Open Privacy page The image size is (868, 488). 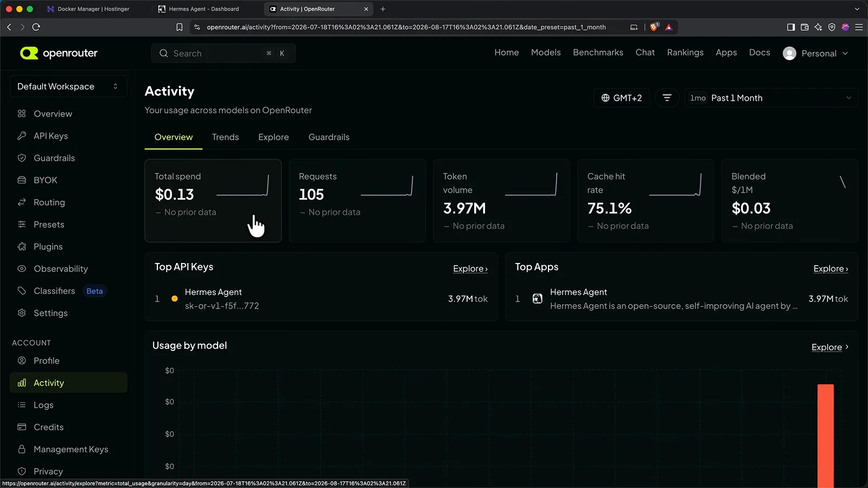[x=68, y=471]
